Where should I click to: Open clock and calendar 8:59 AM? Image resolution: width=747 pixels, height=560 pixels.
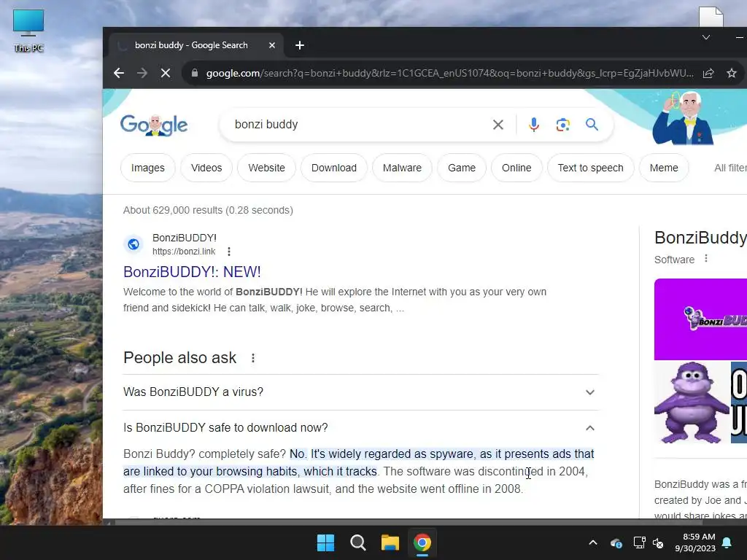tap(695, 542)
